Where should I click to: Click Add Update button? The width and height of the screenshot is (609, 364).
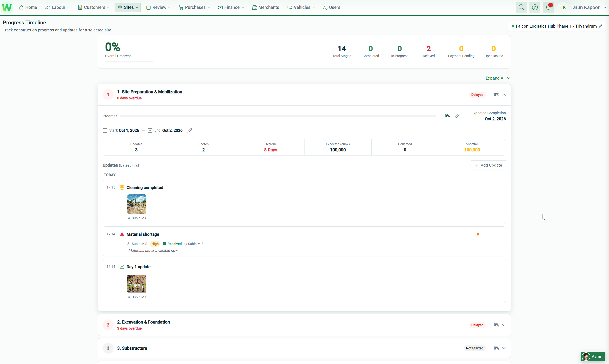point(488,165)
